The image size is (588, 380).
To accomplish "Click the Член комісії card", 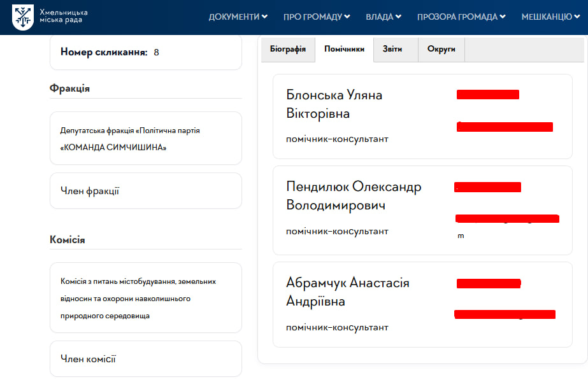I will click(146, 358).
